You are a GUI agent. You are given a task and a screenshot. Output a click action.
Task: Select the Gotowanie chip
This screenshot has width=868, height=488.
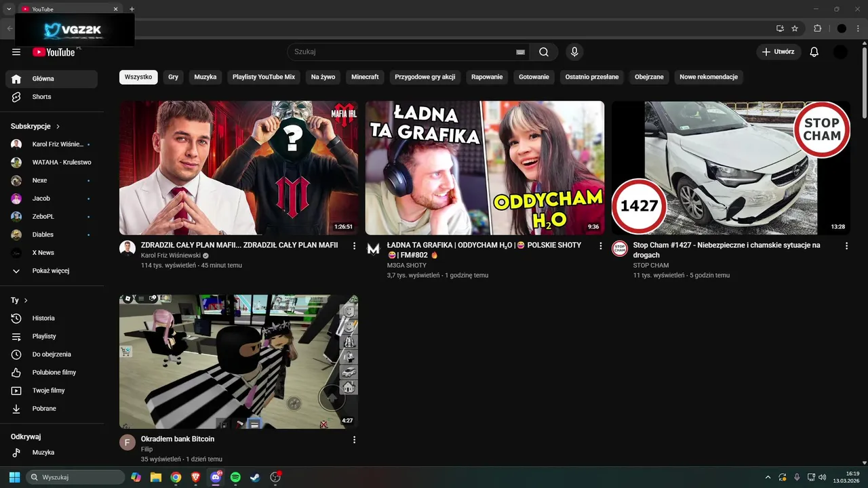(x=534, y=77)
